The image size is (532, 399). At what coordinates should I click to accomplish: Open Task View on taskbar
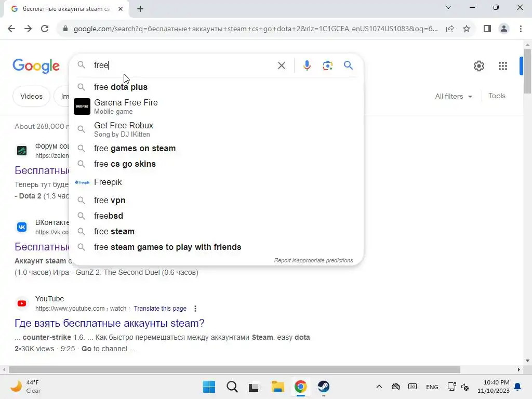254,387
